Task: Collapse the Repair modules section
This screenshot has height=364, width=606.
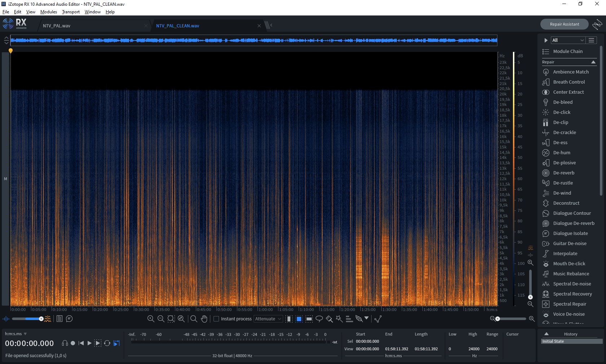Action: (593, 62)
